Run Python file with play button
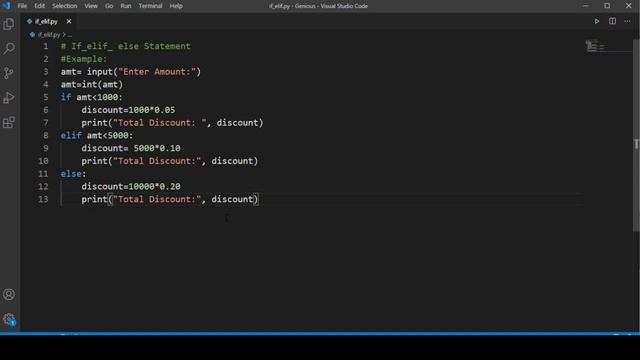640x360 pixels. 596,21
